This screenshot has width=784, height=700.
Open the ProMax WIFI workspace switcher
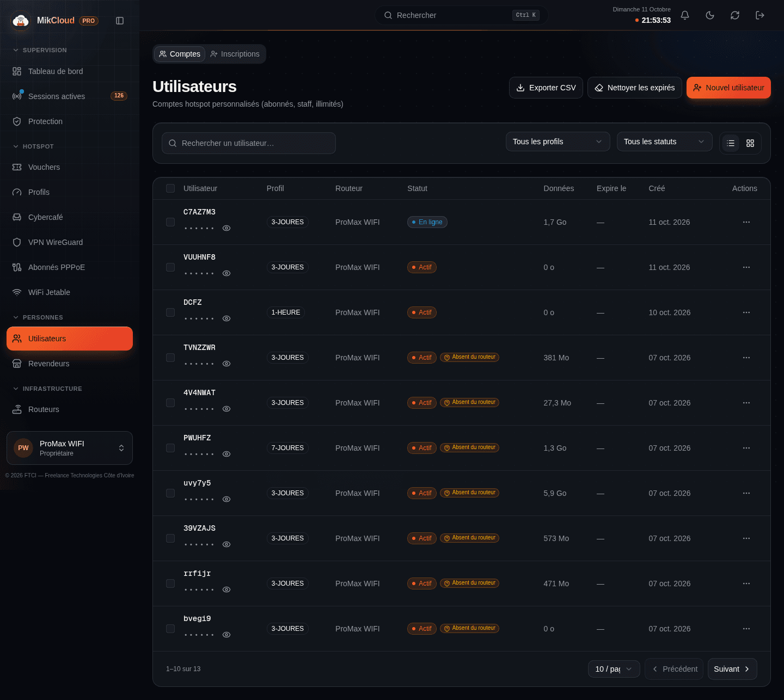click(70, 448)
